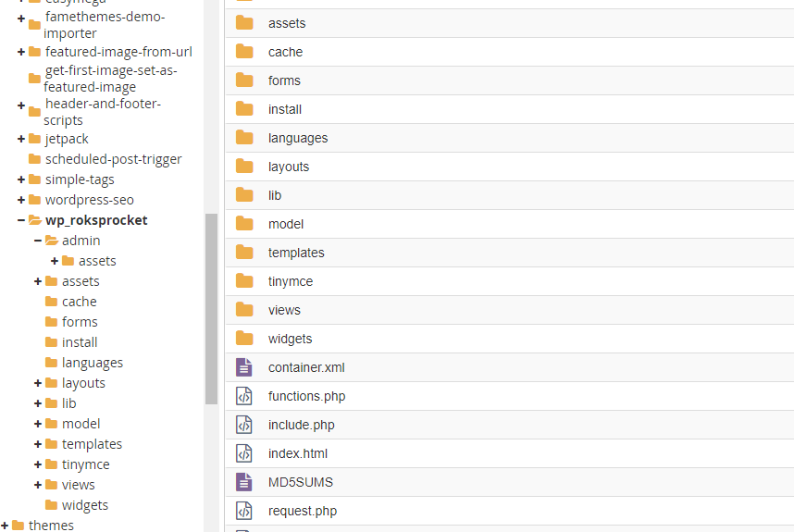Click the functions.php code file icon

[x=244, y=396]
